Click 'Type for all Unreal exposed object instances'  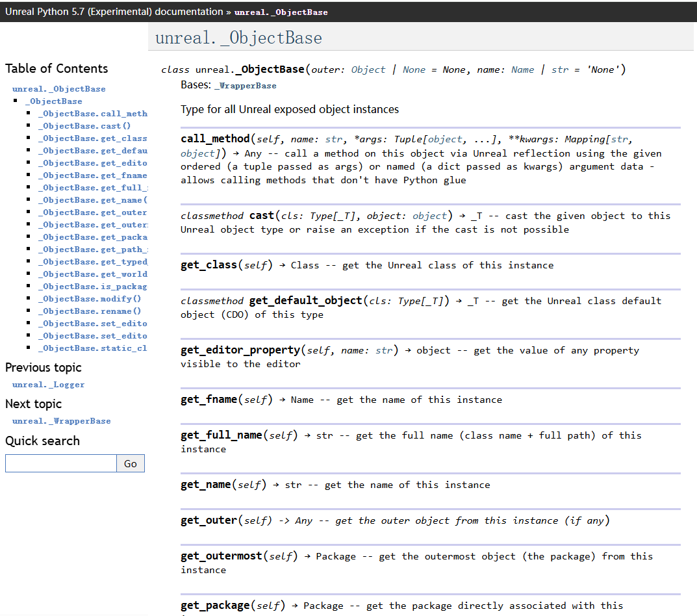point(289,109)
